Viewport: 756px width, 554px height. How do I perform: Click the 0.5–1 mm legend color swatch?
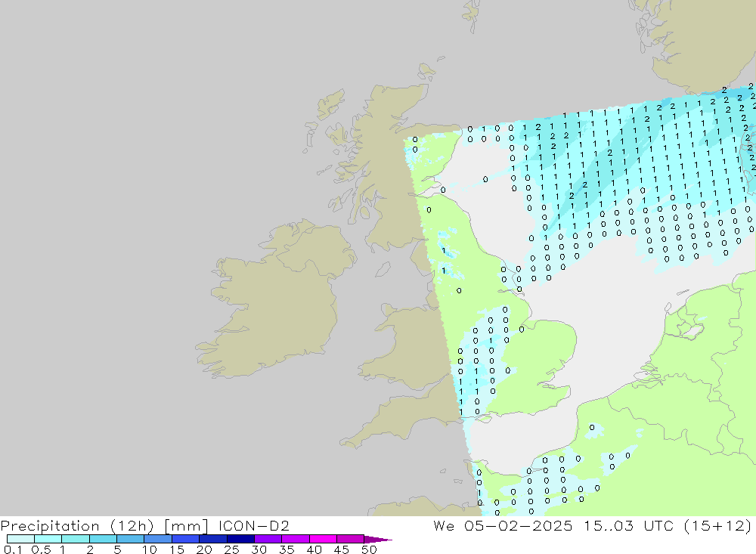point(48,539)
